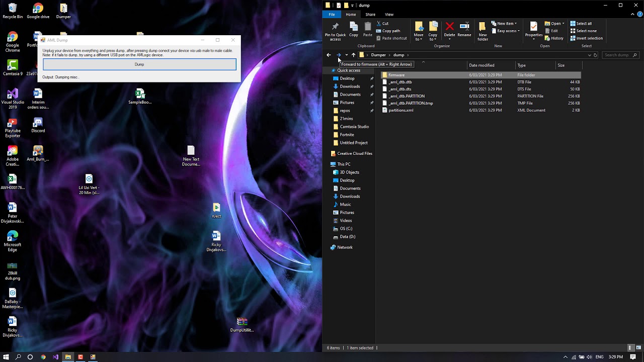The width and height of the screenshot is (644, 362).
Task: Open the Easy access dropdown
Action: 506,31
